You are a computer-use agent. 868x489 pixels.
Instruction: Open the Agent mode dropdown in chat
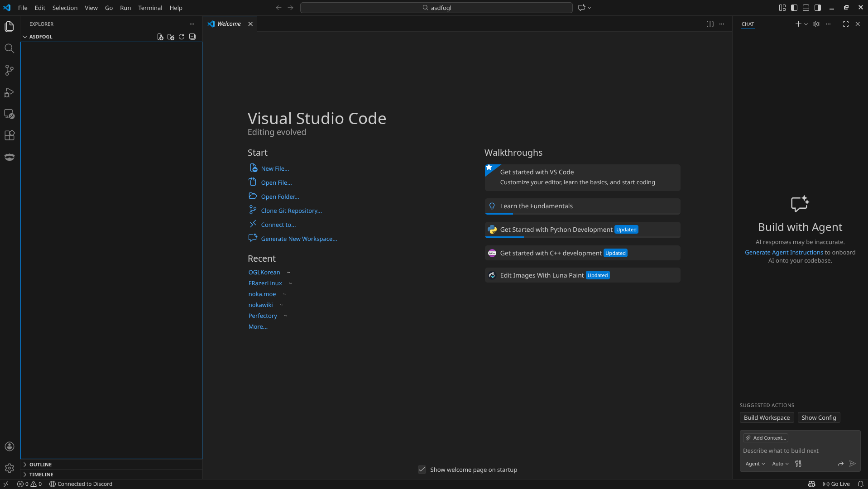click(755, 464)
